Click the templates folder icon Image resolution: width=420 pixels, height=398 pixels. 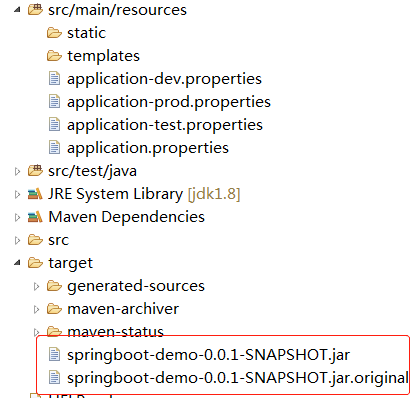[54, 56]
